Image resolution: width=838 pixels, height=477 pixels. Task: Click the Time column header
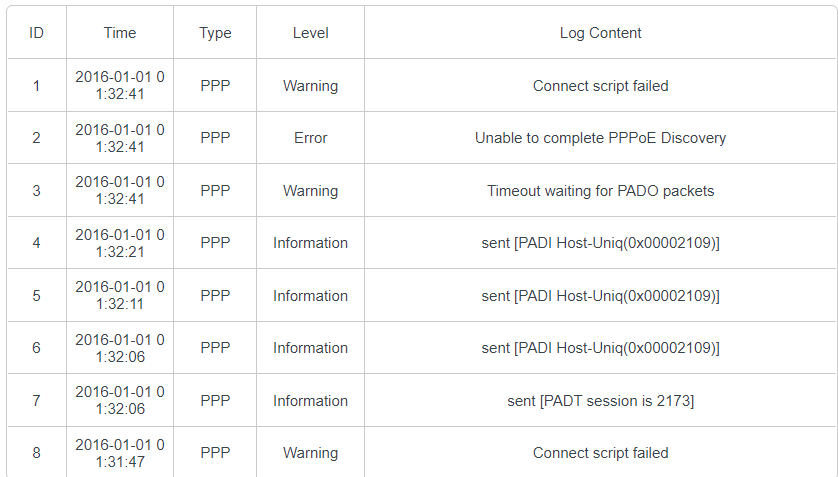[120, 33]
